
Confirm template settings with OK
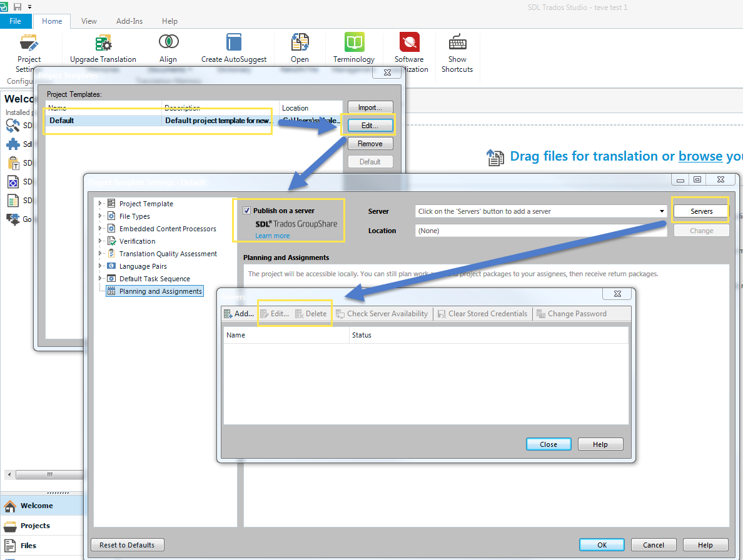pos(602,545)
